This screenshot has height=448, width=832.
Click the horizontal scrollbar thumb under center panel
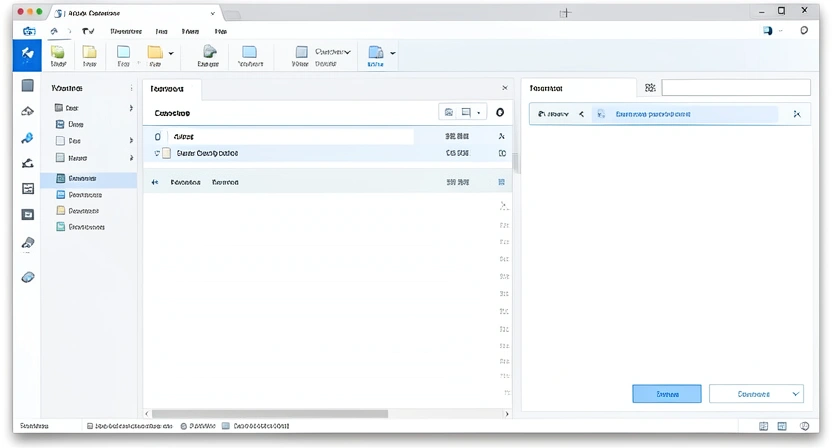point(270,413)
